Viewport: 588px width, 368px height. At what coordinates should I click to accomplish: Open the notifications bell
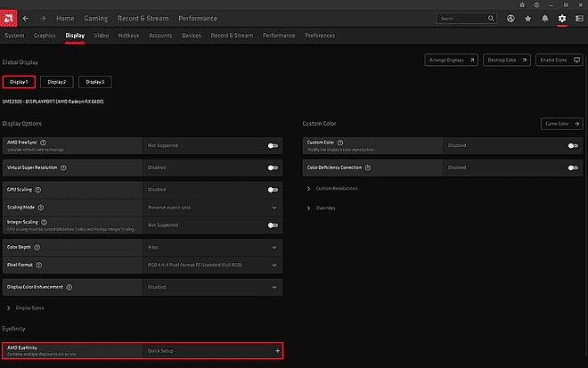[544, 18]
